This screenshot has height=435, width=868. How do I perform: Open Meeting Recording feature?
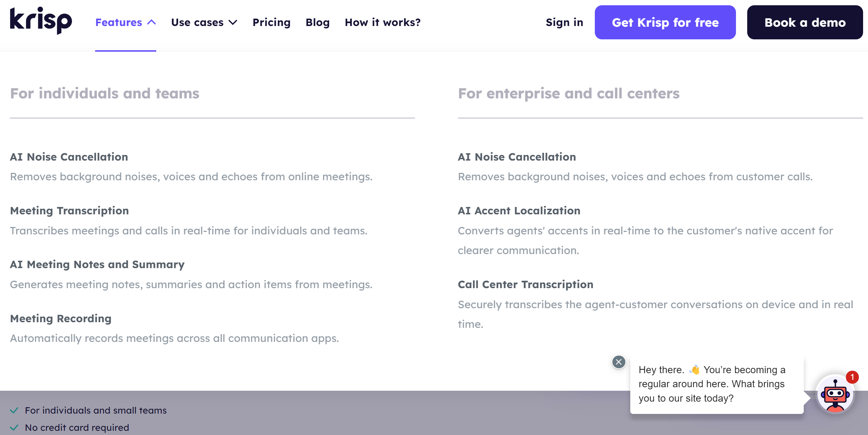pyautogui.click(x=61, y=318)
